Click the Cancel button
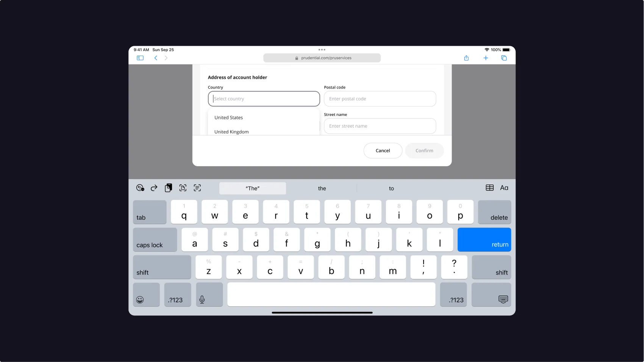The height and width of the screenshot is (362, 644). pyautogui.click(x=383, y=151)
